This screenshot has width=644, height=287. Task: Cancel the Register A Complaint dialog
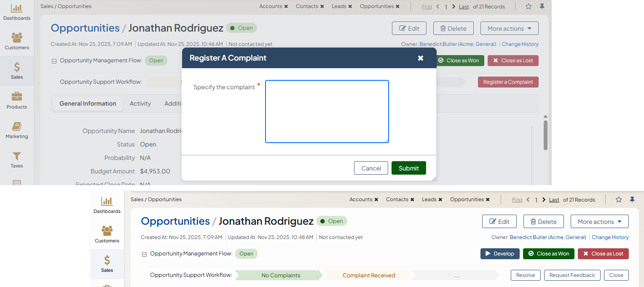pos(371,168)
